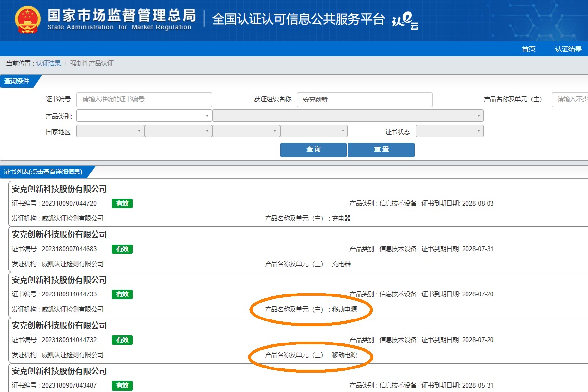Screen dimensions: 588x392
Task: Click expiry date 2028-08-03
Action: point(478,204)
